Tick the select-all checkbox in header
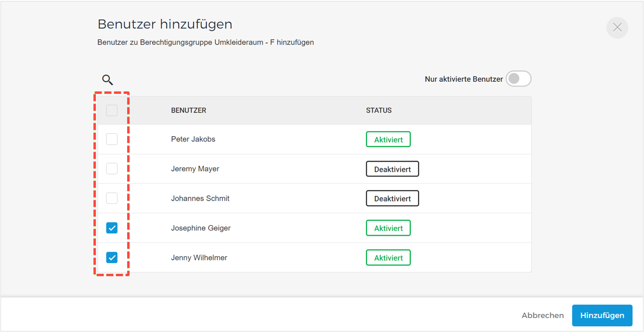 pyautogui.click(x=112, y=111)
